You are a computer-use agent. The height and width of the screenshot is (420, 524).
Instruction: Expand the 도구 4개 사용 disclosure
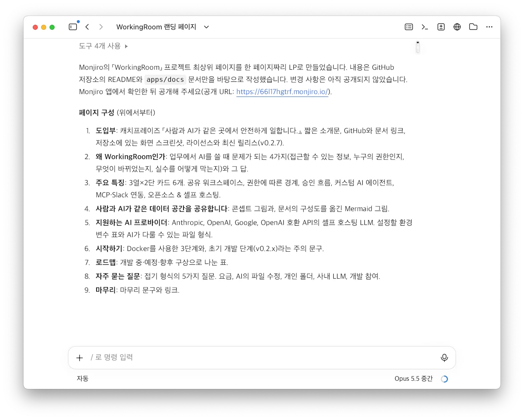click(103, 46)
